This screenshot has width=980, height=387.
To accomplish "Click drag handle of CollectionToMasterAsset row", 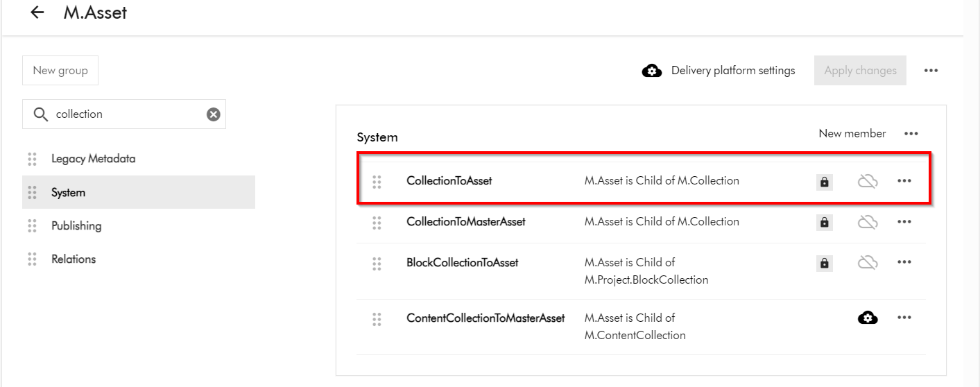I will click(x=377, y=223).
